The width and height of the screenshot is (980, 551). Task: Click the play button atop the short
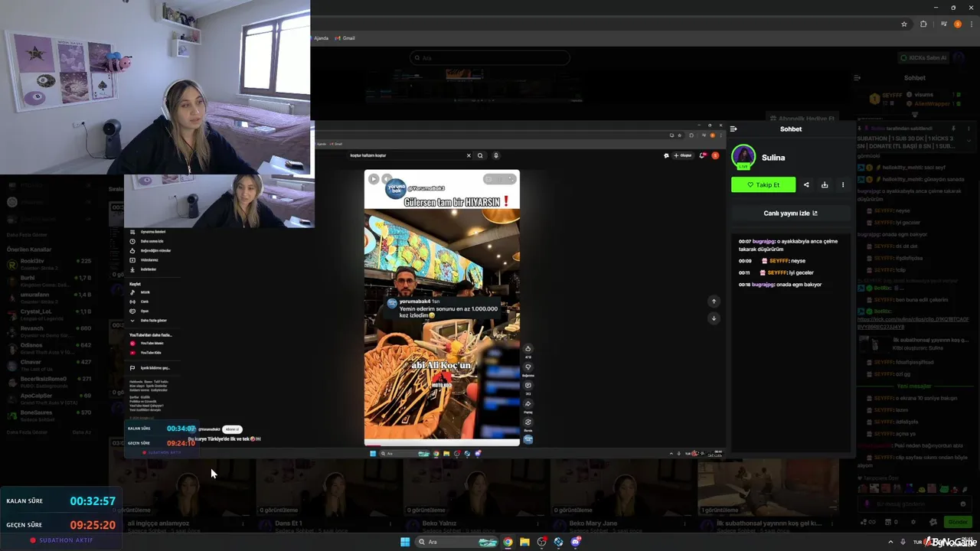[374, 179]
